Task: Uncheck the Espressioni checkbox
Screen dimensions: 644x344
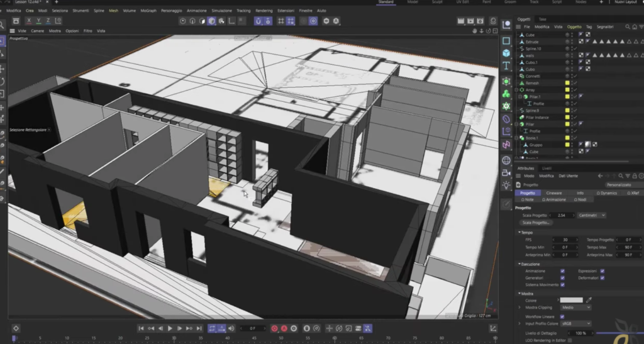Action: coord(602,271)
